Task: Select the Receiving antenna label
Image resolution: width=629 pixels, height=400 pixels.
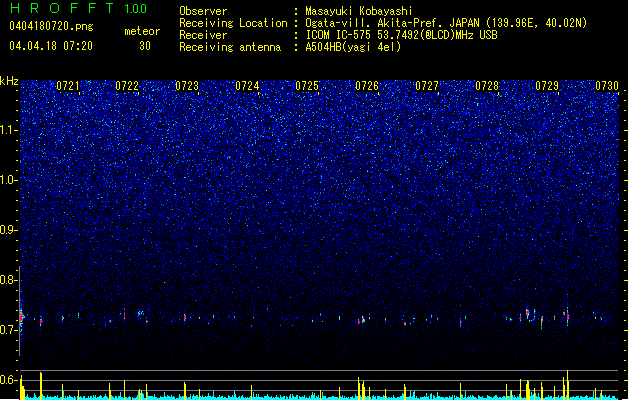Action: [x=230, y=47]
